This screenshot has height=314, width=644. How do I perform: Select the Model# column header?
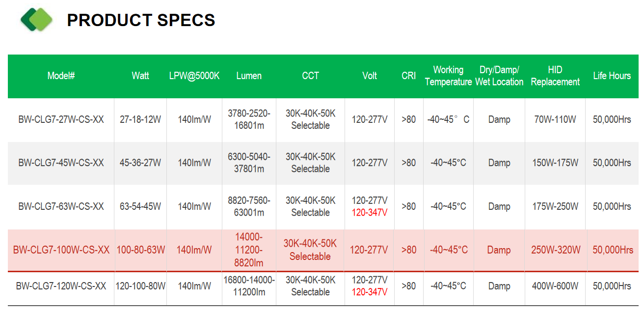click(61, 76)
